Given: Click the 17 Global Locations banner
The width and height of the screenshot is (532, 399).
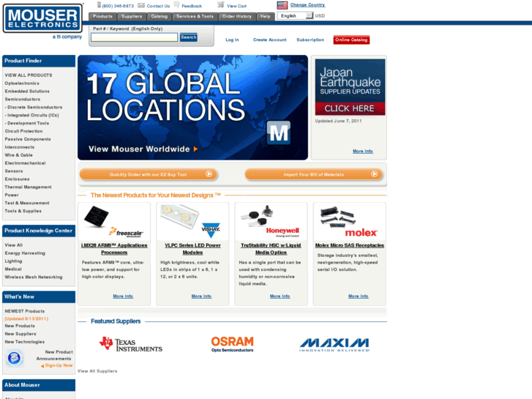Looking at the screenshot, I should 192,108.
